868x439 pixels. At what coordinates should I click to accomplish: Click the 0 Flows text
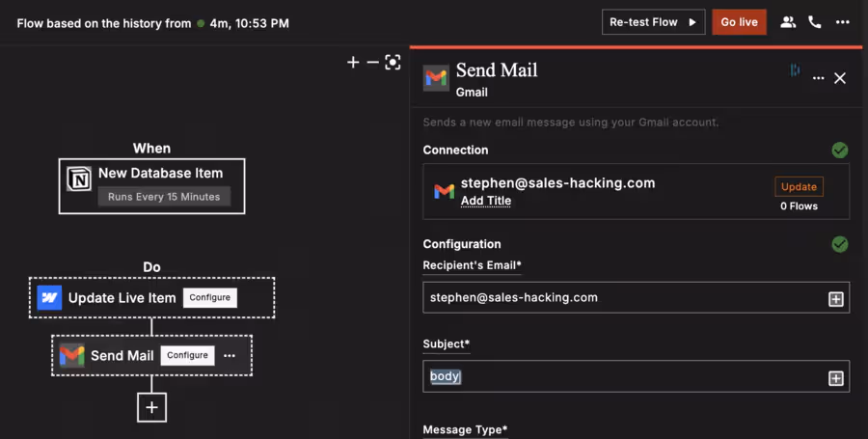799,206
